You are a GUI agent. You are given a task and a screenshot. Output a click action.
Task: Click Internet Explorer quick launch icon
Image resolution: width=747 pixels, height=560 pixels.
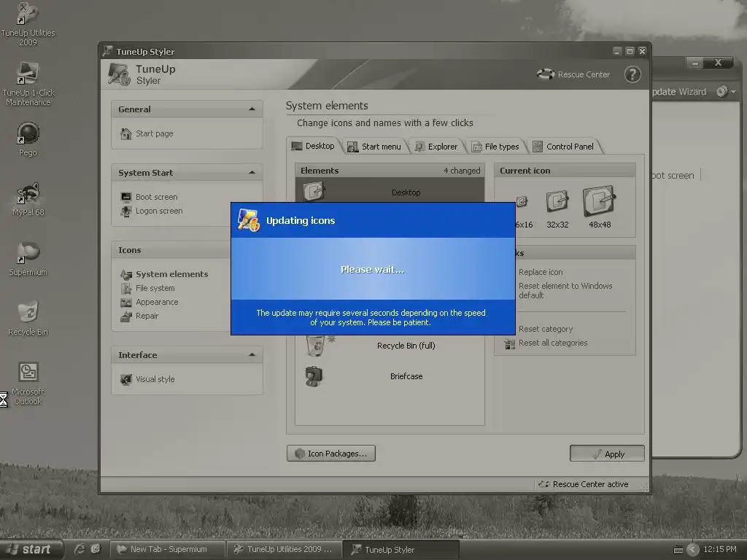80,549
